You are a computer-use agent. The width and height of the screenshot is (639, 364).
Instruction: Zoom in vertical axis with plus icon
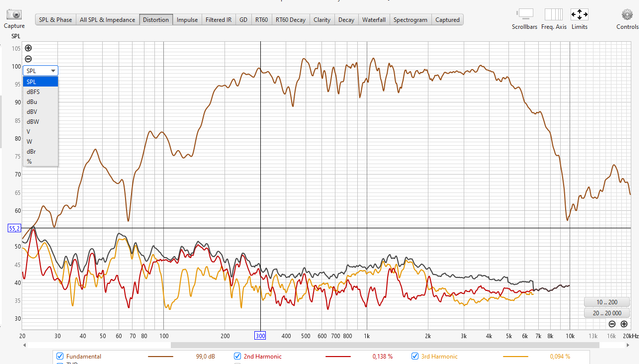(28, 48)
